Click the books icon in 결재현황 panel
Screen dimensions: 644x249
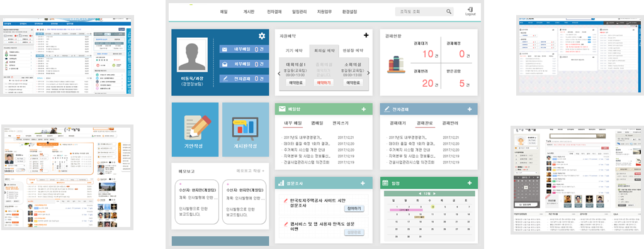pyautogui.click(x=396, y=65)
